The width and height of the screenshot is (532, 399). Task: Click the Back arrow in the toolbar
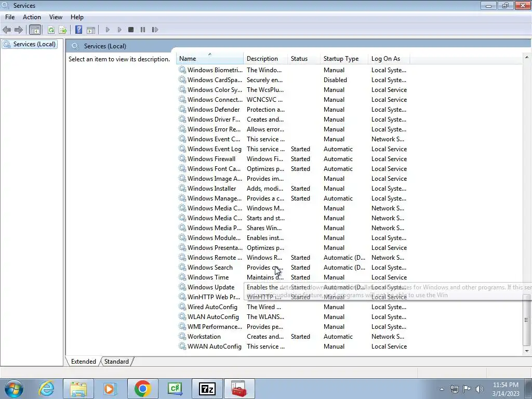[x=7, y=30]
